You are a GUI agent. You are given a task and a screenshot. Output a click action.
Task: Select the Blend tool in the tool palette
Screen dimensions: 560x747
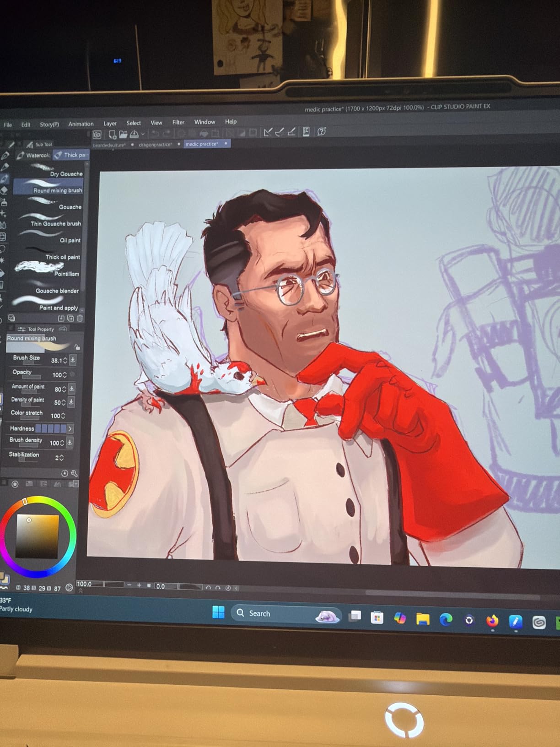(x=3, y=225)
